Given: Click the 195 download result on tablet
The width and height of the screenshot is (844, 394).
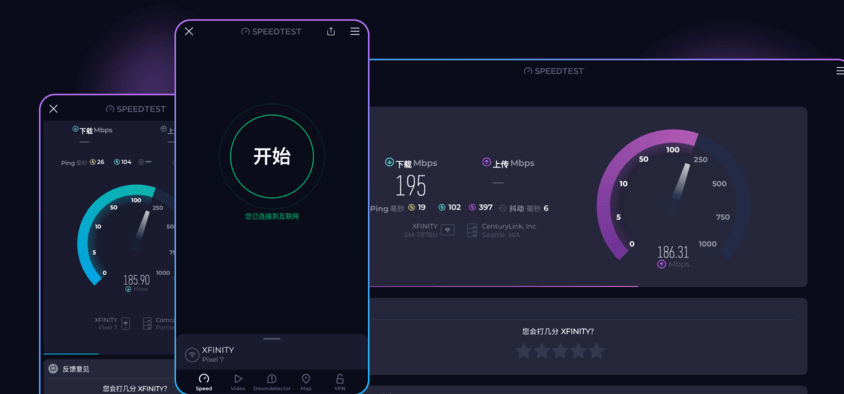Looking at the screenshot, I should tap(411, 186).
